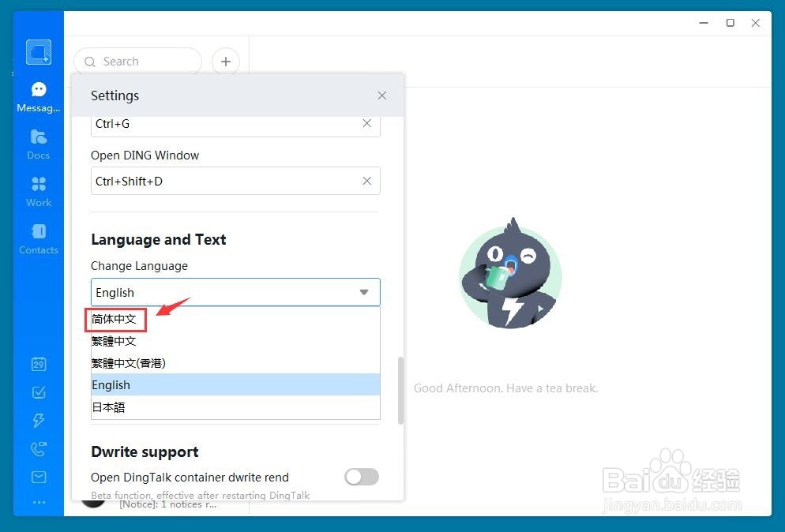Click the Search box
The width and height of the screenshot is (785, 532).
click(x=137, y=62)
